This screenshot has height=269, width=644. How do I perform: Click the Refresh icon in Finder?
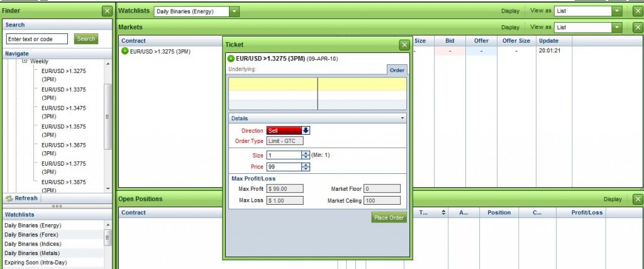[x=9, y=198]
